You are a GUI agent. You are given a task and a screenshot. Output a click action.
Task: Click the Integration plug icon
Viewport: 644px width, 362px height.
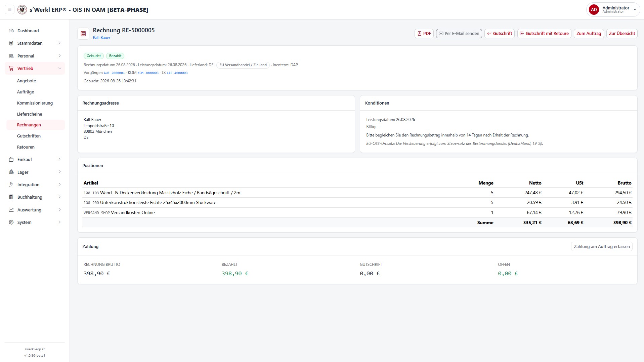pos(11,185)
